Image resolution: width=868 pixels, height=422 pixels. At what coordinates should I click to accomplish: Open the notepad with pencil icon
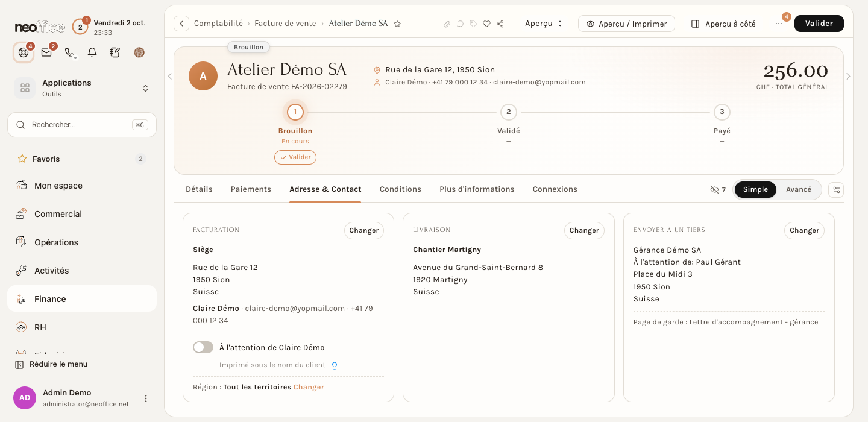pyautogui.click(x=115, y=52)
